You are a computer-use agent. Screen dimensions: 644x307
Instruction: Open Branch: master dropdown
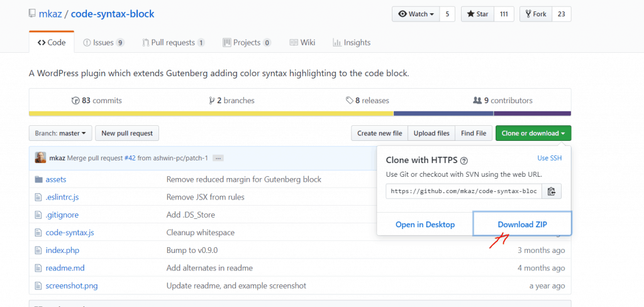tap(60, 133)
